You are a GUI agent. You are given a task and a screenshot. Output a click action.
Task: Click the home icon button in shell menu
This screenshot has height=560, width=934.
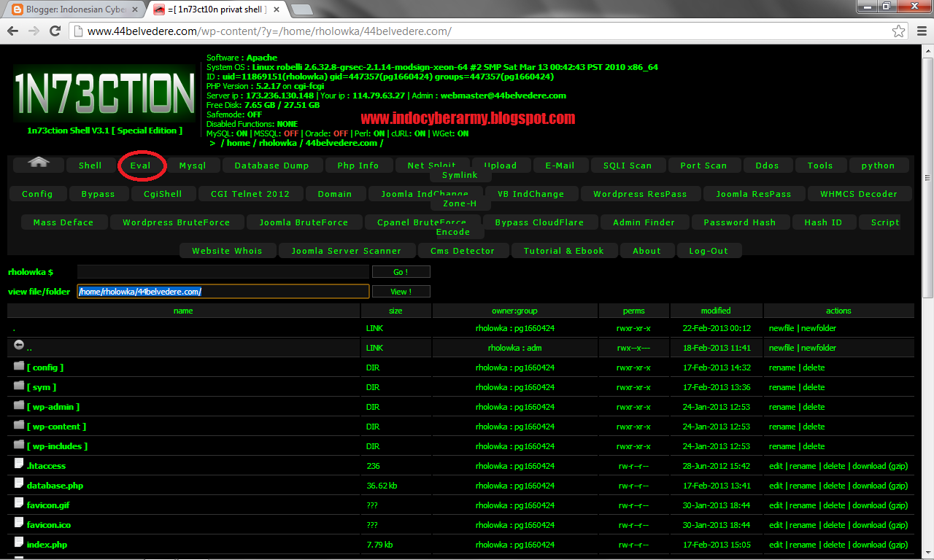pos(39,163)
